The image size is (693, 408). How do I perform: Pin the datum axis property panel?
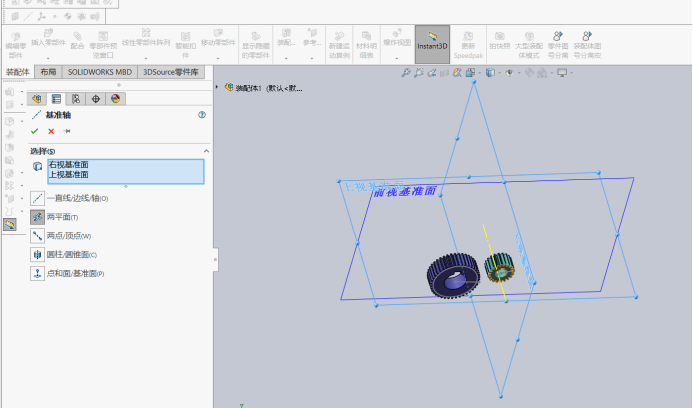[x=67, y=131]
